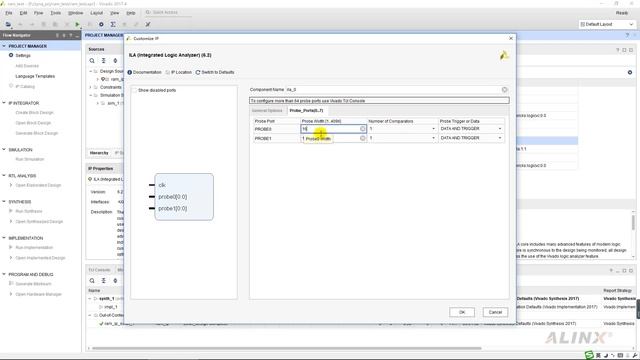Open the File menu
The width and height of the screenshot is (640, 360).
(9, 13)
